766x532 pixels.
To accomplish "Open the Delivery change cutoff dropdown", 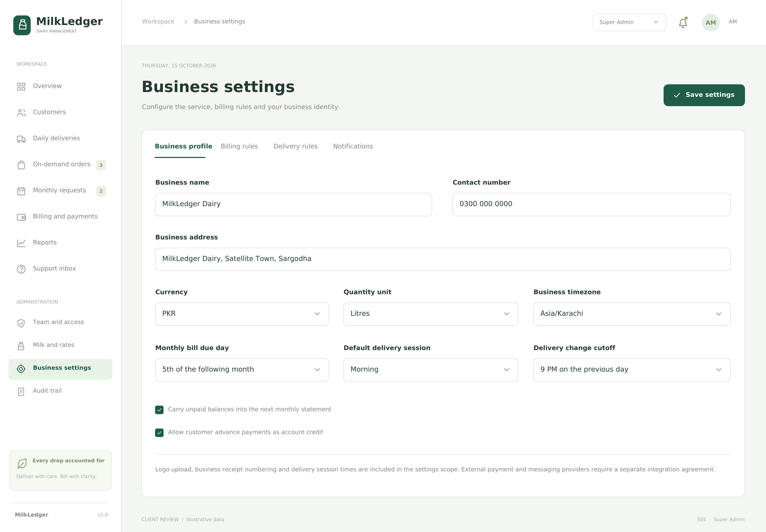I will 632,370.
